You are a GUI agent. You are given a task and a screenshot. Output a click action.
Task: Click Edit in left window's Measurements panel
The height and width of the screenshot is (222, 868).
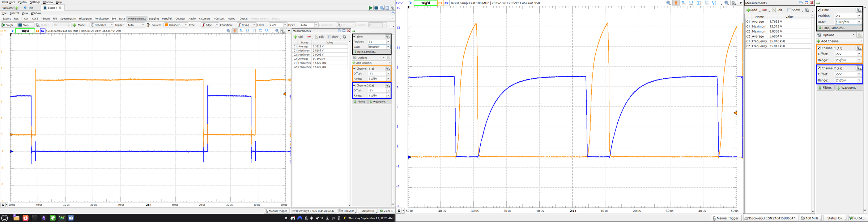point(320,37)
